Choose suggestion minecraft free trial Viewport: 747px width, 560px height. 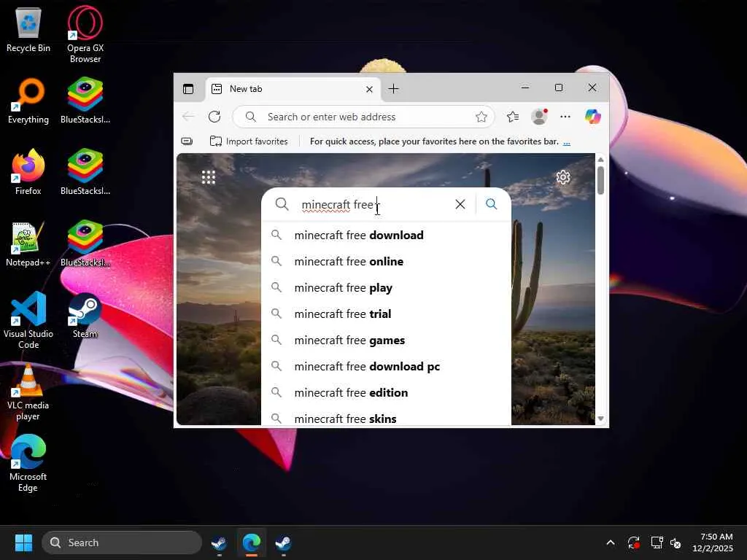[387, 314]
